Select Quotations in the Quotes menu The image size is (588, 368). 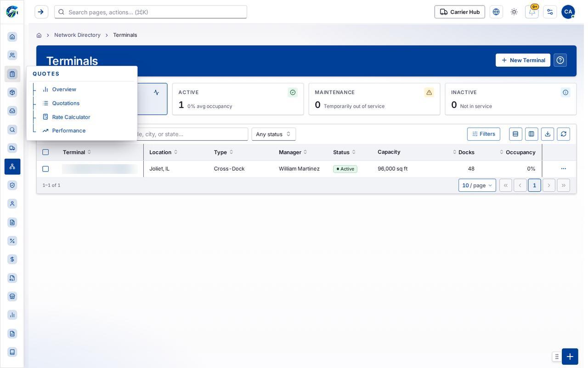66,103
